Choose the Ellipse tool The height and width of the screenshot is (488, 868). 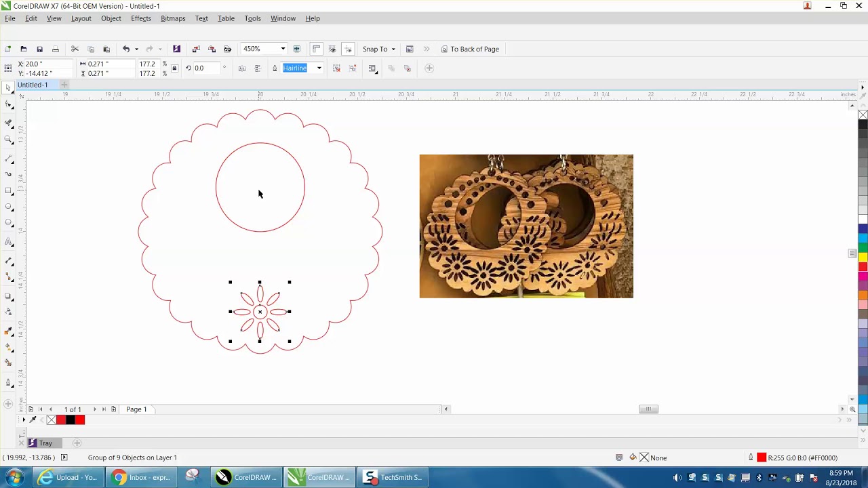8,207
